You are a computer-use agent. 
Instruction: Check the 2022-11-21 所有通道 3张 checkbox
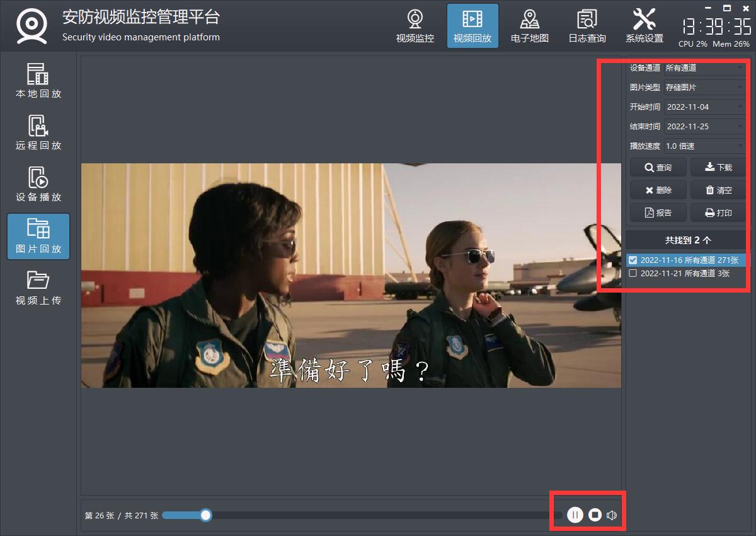click(x=633, y=274)
